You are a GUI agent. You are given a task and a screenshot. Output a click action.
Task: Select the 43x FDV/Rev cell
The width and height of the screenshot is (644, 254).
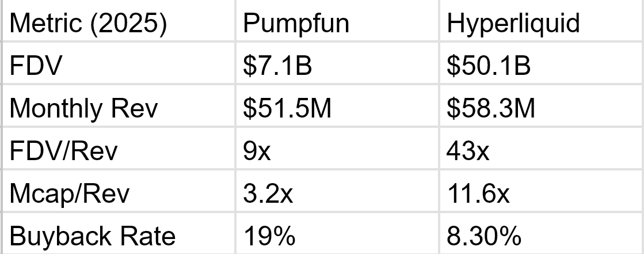coord(468,151)
